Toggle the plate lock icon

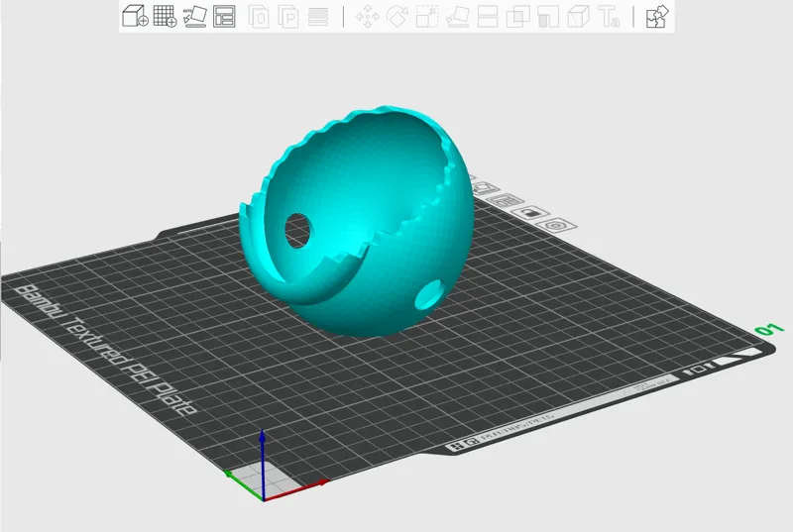tap(530, 212)
